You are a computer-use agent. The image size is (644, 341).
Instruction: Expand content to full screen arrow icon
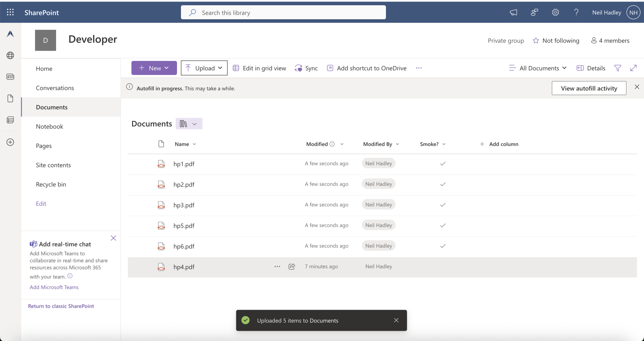633,68
